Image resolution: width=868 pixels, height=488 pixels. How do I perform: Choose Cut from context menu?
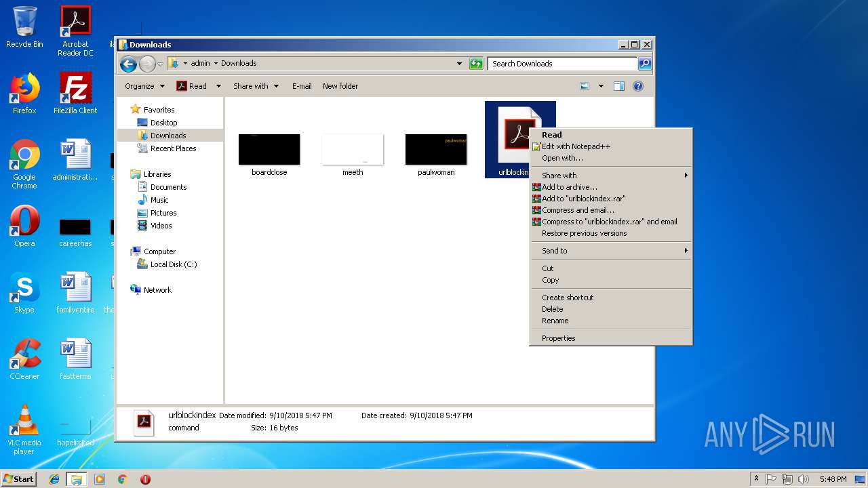click(611, 268)
